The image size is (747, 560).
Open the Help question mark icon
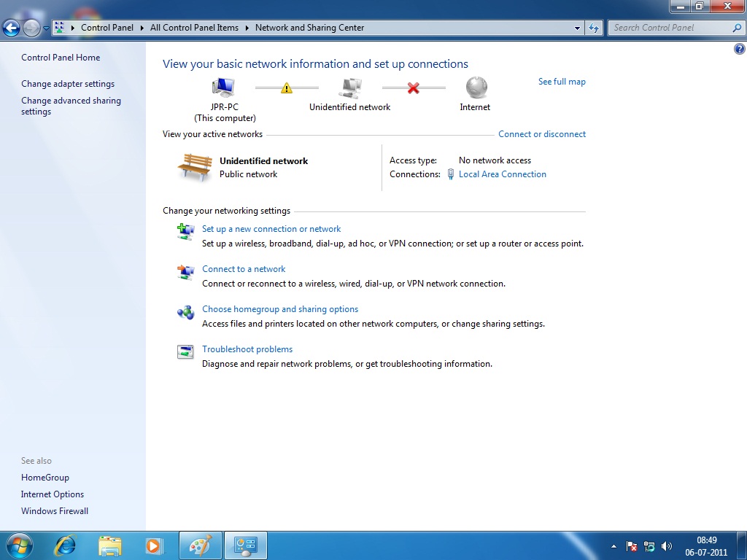click(740, 49)
